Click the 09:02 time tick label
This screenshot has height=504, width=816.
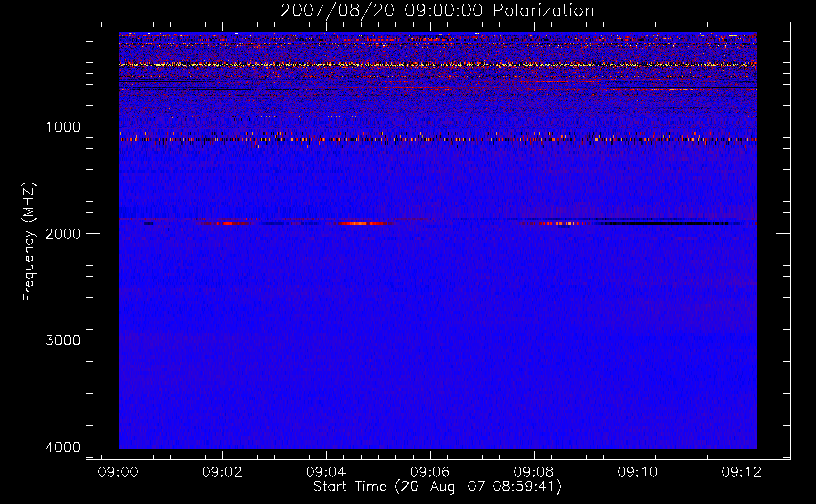click(222, 472)
